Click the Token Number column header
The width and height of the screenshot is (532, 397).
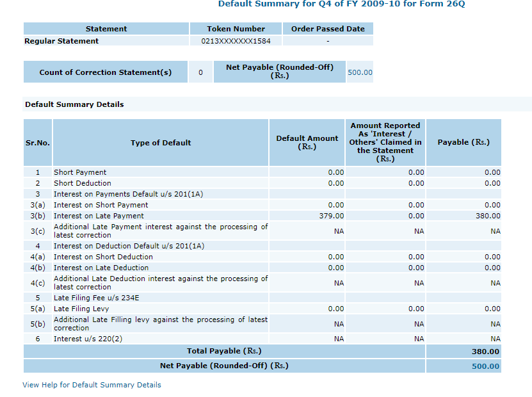click(x=236, y=29)
